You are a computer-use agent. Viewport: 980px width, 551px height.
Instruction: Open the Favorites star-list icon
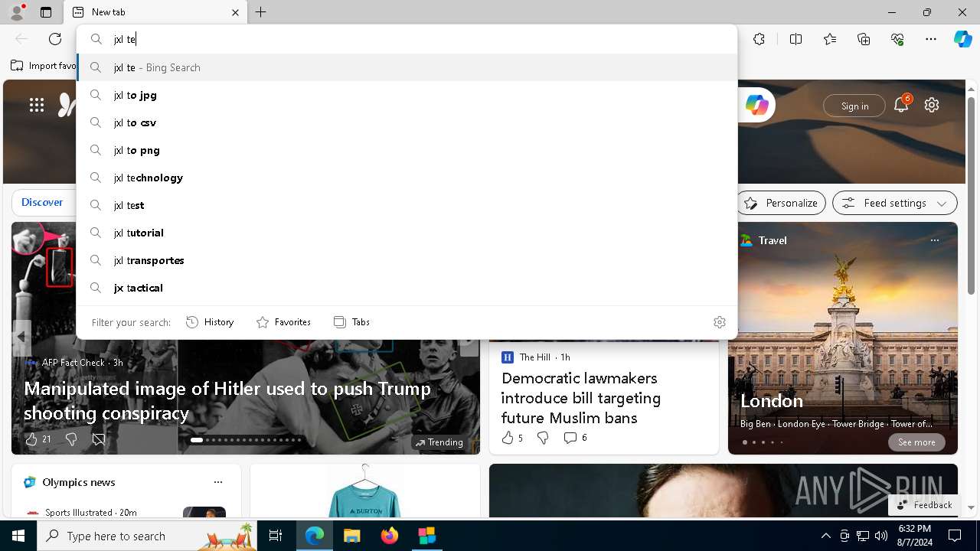coord(830,39)
